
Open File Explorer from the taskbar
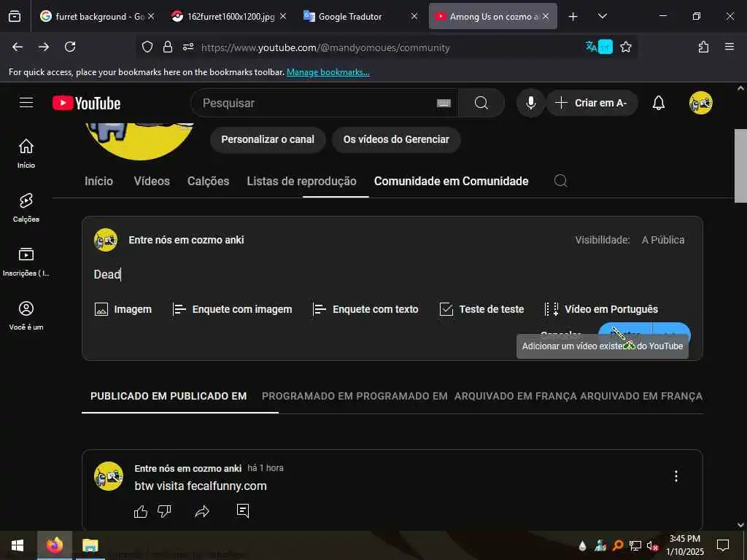[90, 545]
